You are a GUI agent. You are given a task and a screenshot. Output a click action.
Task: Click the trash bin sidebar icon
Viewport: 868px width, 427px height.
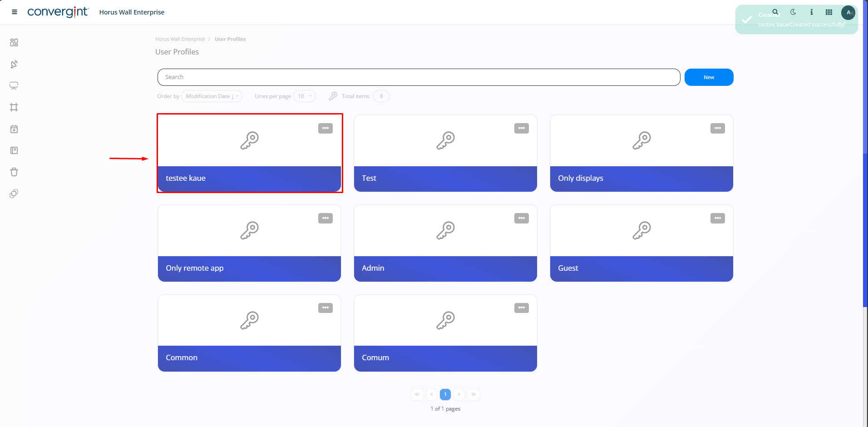(14, 172)
